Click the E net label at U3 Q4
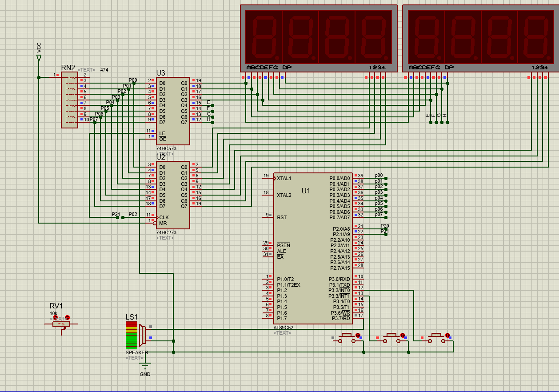This screenshot has width=559, height=392. tap(208, 102)
